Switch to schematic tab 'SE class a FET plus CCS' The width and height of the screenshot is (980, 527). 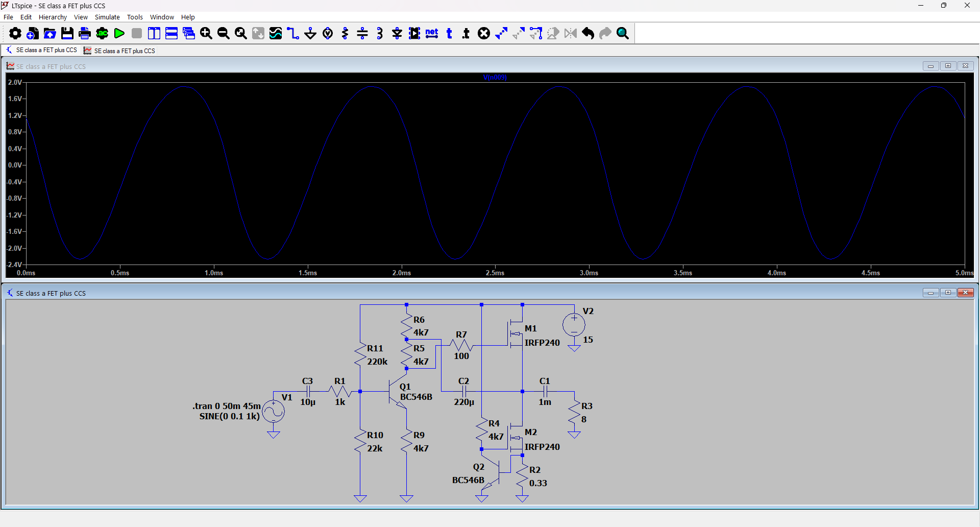pos(41,50)
